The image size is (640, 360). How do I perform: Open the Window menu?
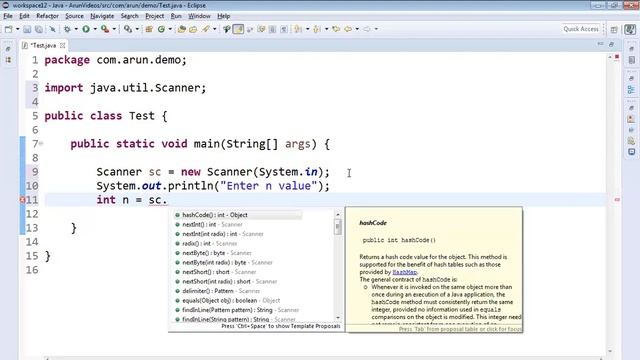[x=199, y=16]
